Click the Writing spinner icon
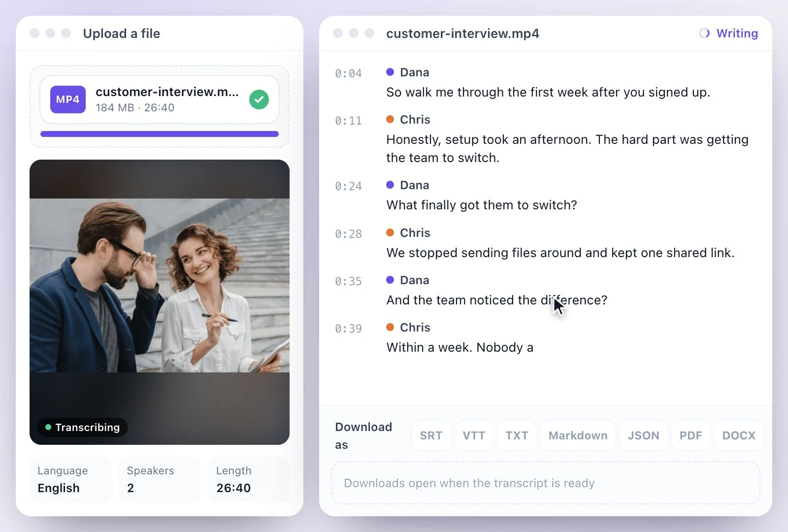 pos(704,33)
